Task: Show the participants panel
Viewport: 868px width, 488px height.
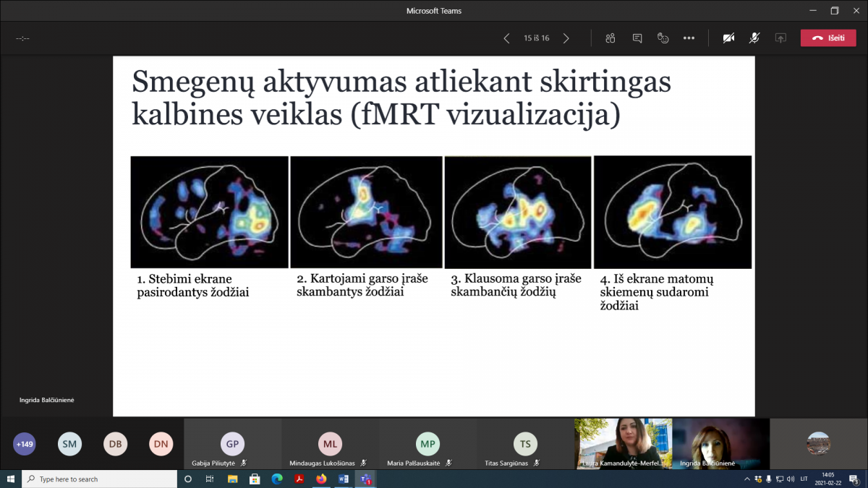Action: (610, 38)
